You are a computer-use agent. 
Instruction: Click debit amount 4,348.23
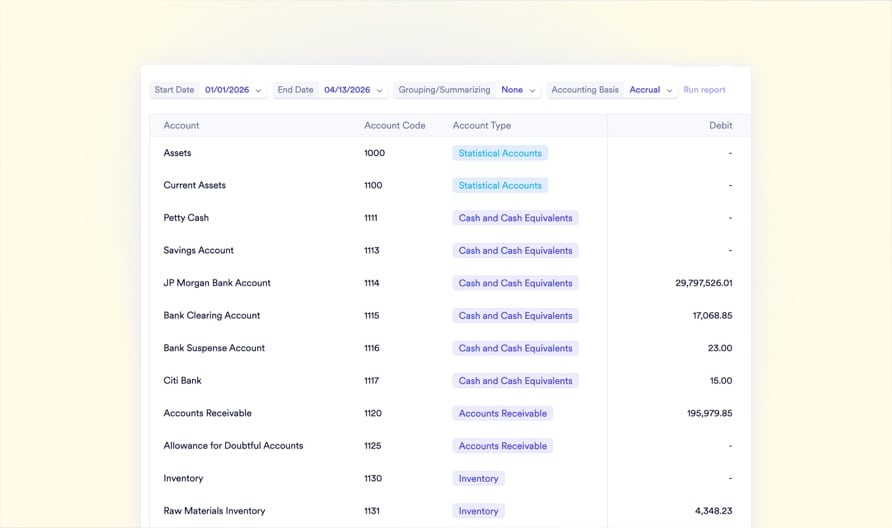click(x=713, y=511)
